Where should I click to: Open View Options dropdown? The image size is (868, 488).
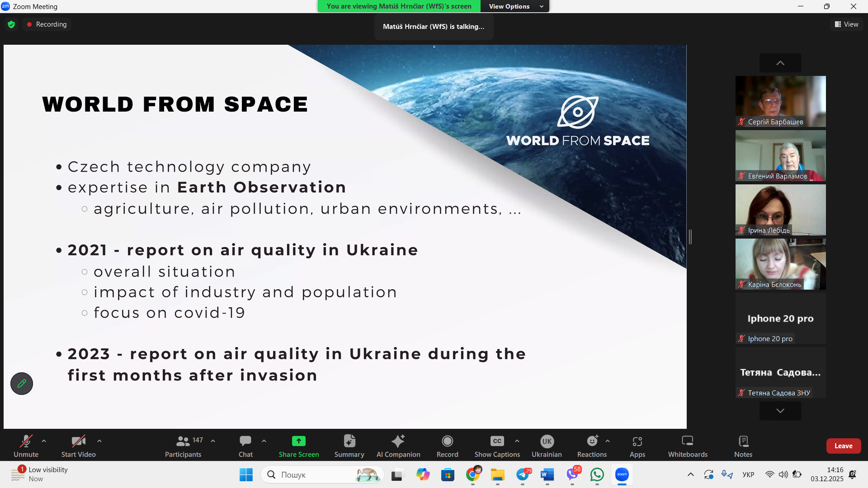tap(515, 6)
